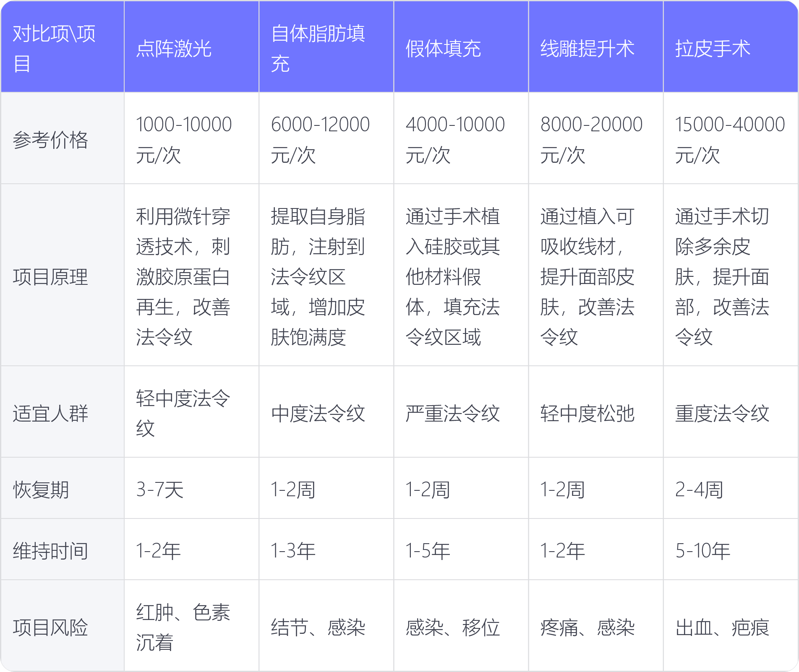Screen dimensions: 799x672
Task: Select the 1000-10000元/次 price cell
Action: click(x=192, y=138)
